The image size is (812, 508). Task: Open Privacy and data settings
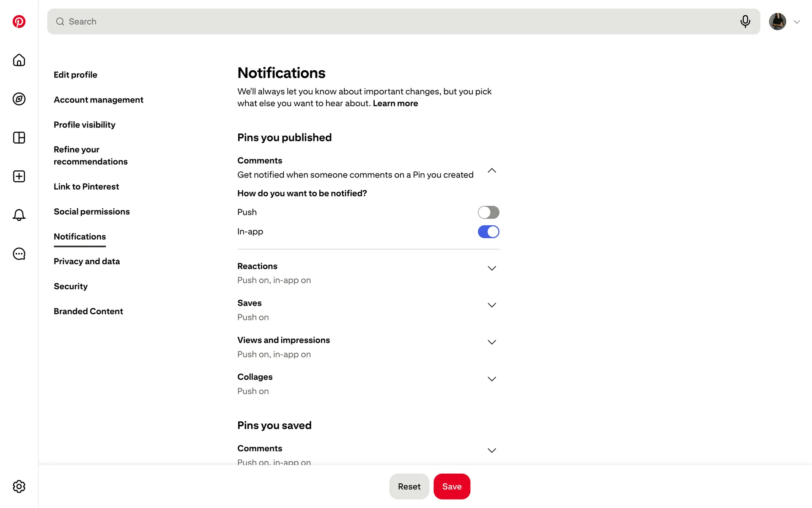(87, 261)
